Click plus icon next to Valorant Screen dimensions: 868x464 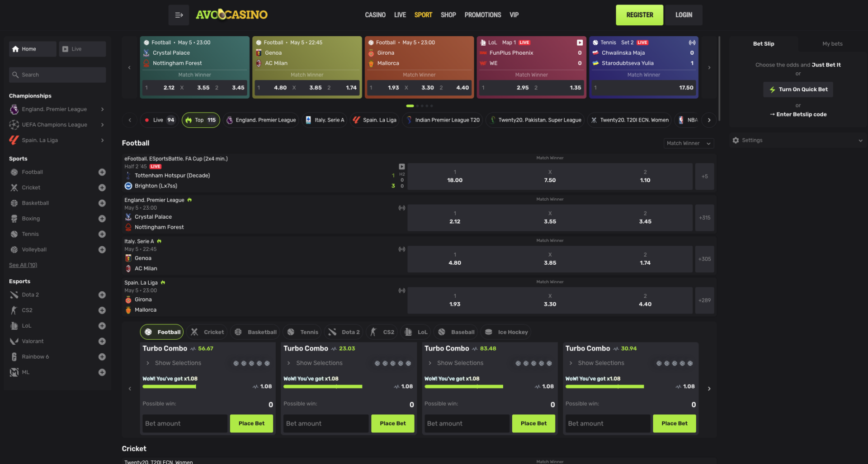(102, 341)
